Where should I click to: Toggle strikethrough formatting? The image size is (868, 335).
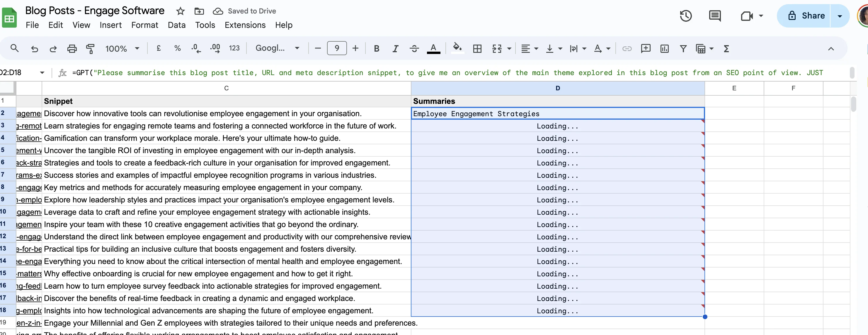[x=414, y=49]
